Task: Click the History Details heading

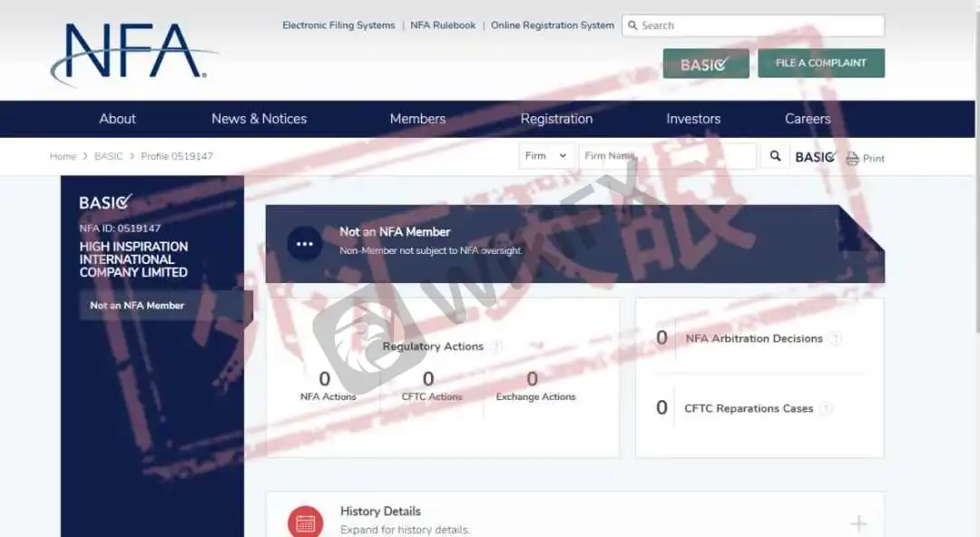Action: pos(380,512)
